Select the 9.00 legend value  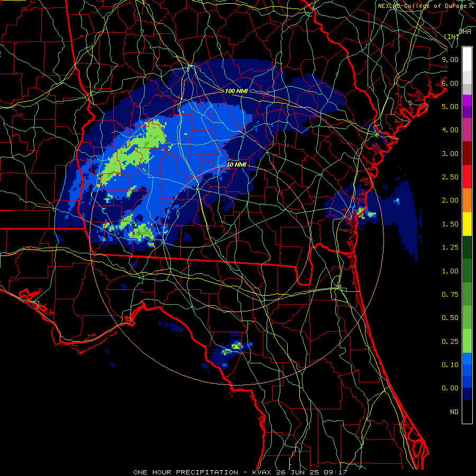click(450, 59)
